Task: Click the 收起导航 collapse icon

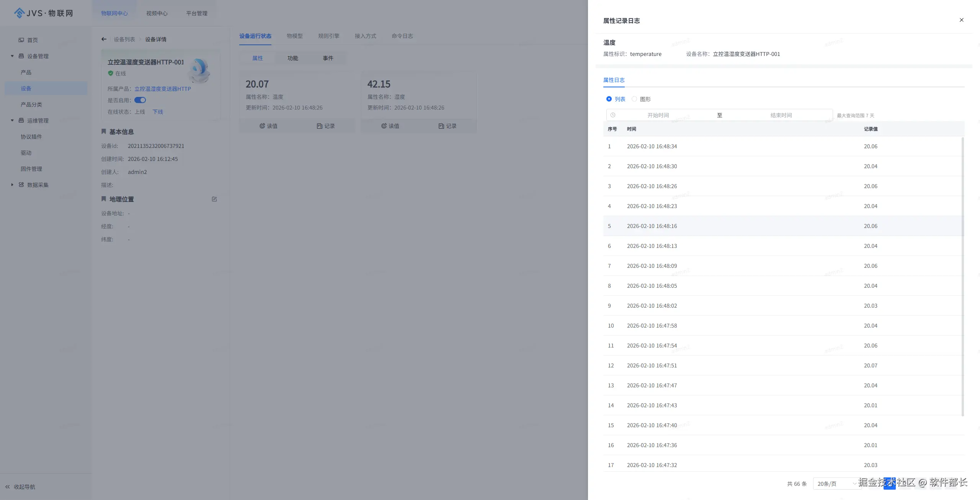Action: click(x=7, y=487)
